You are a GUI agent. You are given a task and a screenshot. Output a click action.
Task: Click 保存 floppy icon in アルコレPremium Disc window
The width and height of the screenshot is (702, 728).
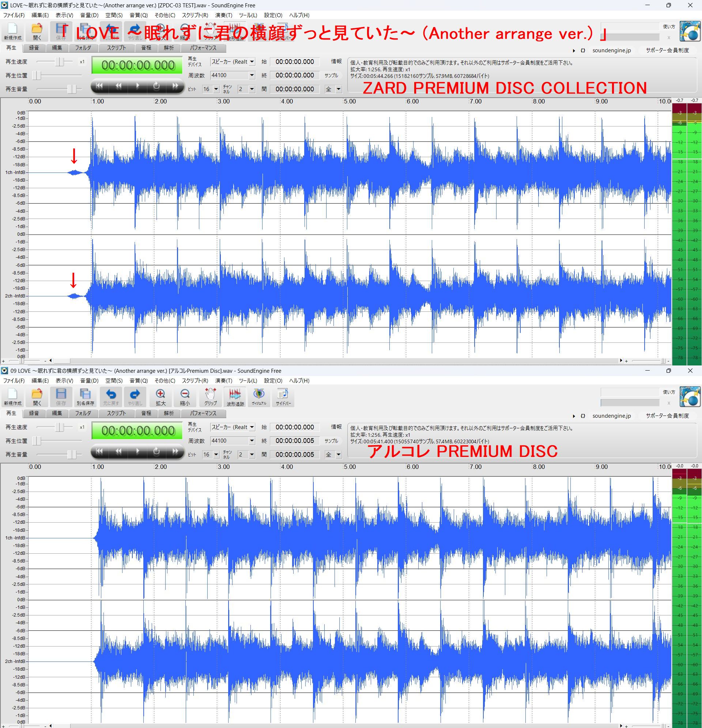[61, 396]
